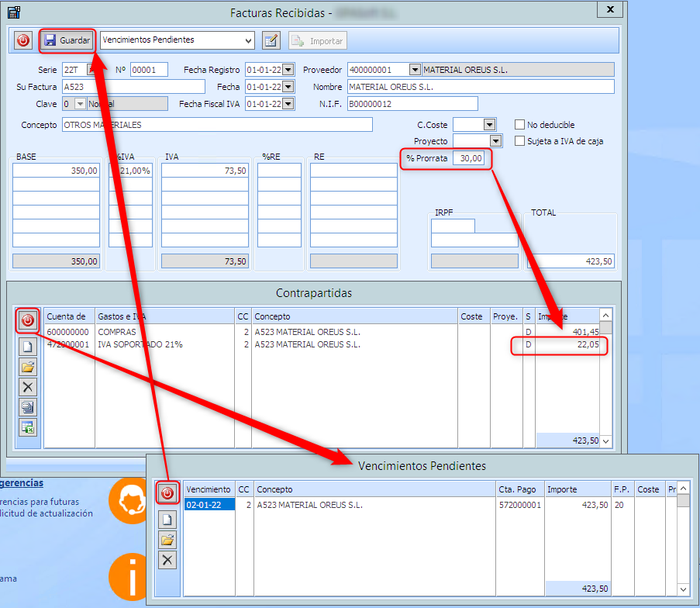Image resolution: width=700 pixels, height=608 pixels.
Task: Close Contrapartidas panel with red power icon
Action: (28, 320)
